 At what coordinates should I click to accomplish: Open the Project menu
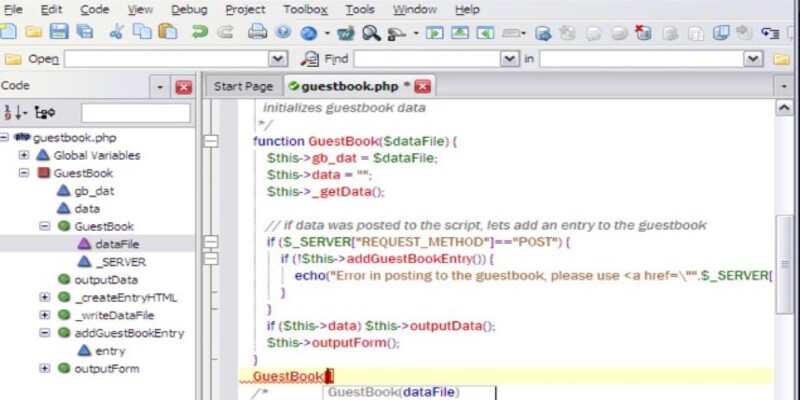(245, 9)
